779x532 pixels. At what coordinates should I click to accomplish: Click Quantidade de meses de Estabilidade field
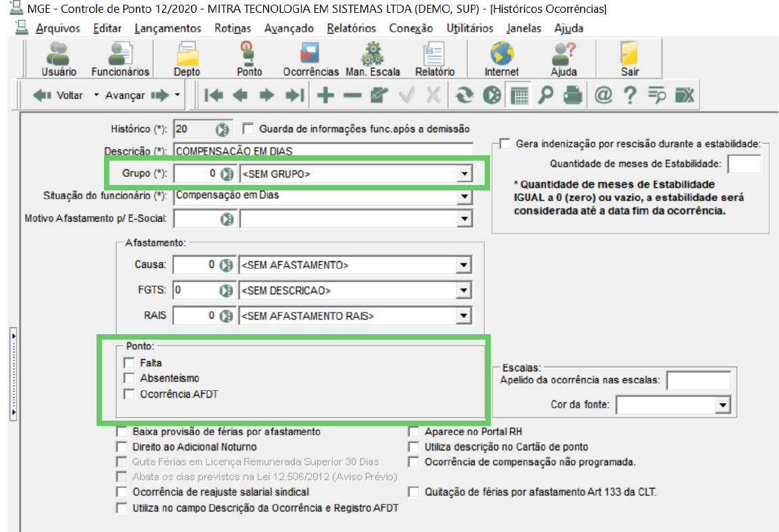point(744,164)
